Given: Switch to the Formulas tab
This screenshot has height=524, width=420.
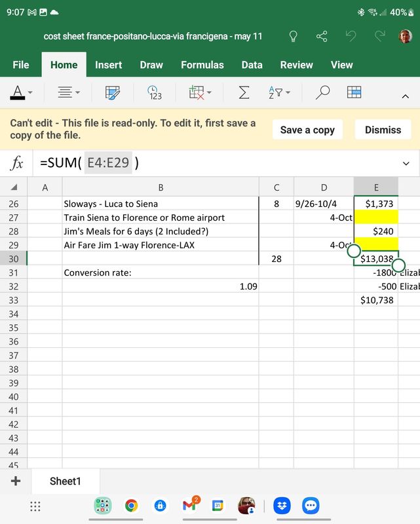Looking at the screenshot, I should [202, 65].
